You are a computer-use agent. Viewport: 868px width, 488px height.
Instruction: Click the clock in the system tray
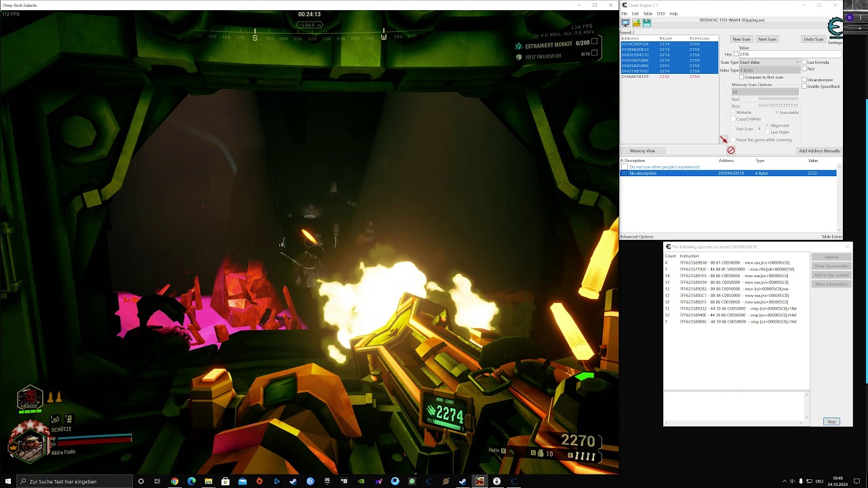(x=837, y=481)
